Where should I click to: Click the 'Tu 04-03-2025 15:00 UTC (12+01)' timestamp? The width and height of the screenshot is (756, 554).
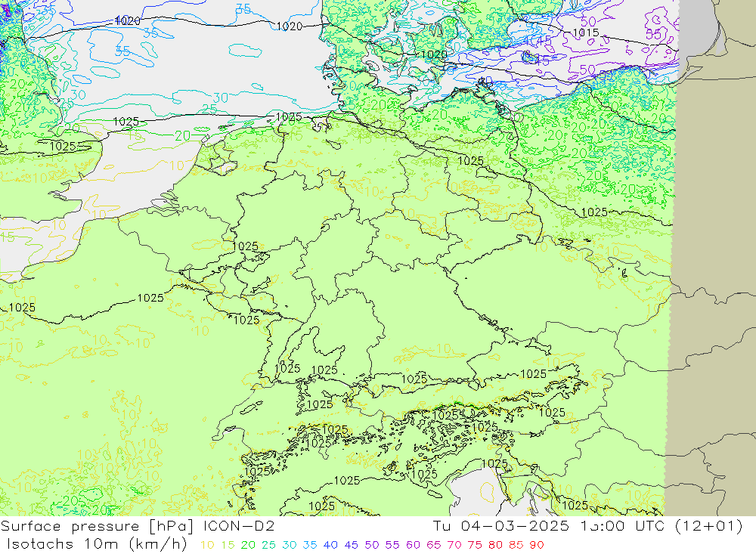pyautogui.click(x=587, y=526)
